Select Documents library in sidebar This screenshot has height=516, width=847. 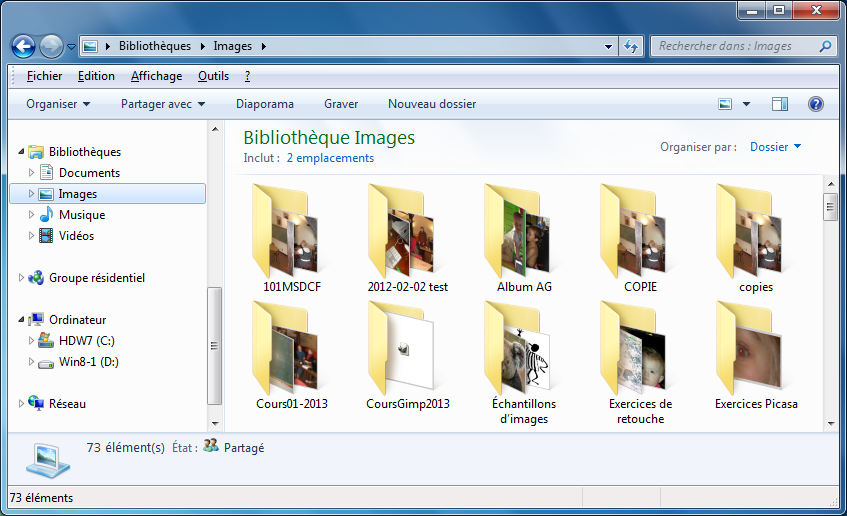pyautogui.click(x=89, y=173)
